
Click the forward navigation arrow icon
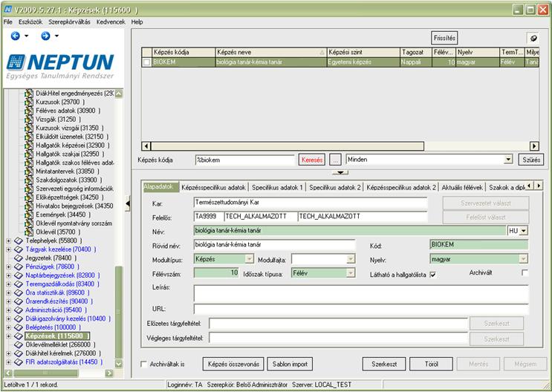click(45, 36)
